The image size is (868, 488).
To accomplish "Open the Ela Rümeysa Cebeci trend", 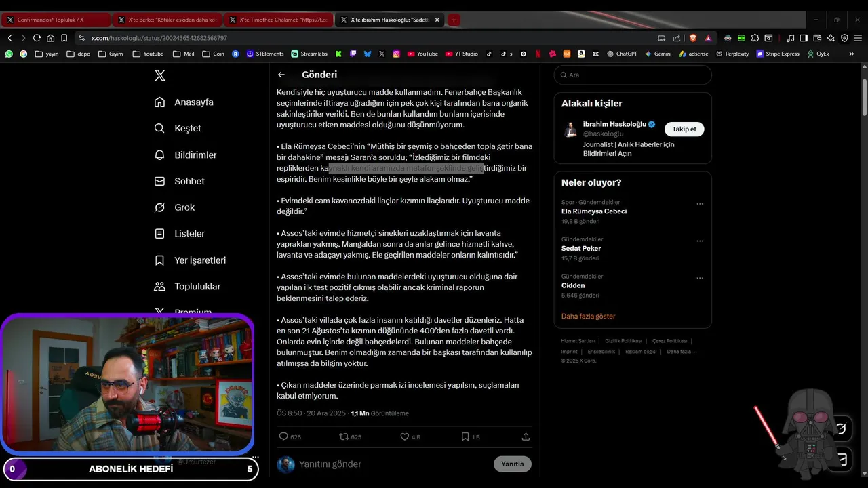I will tap(594, 211).
